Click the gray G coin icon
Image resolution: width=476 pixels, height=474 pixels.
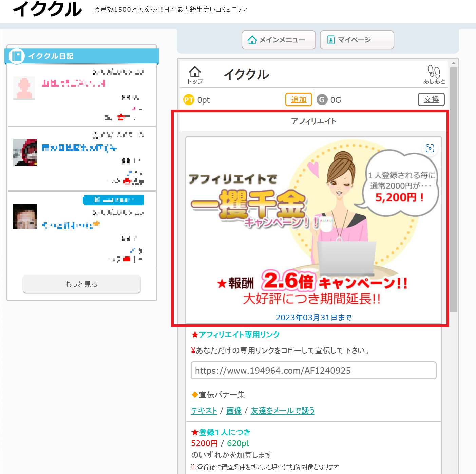coord(322,100)
